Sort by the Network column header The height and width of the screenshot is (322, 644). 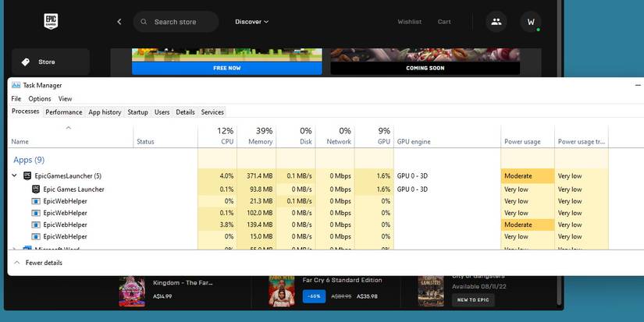(335, 136)
